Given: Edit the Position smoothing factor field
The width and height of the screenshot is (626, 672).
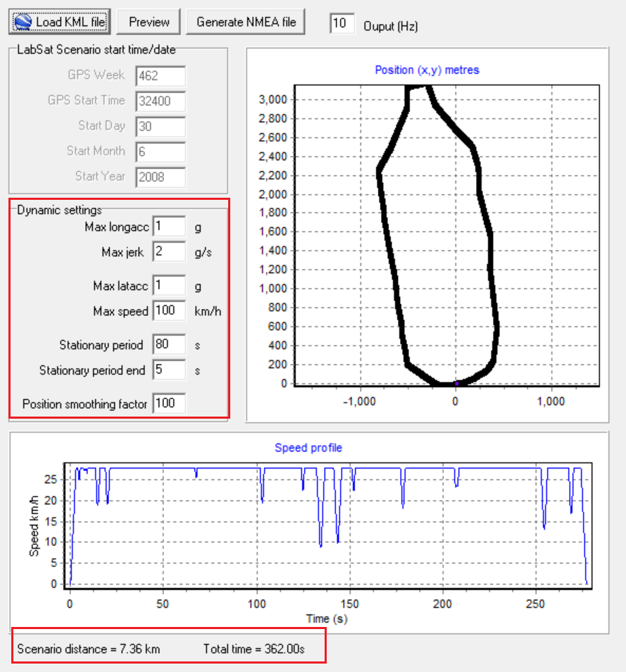Looking at the screenshot, I should point(169,404).
